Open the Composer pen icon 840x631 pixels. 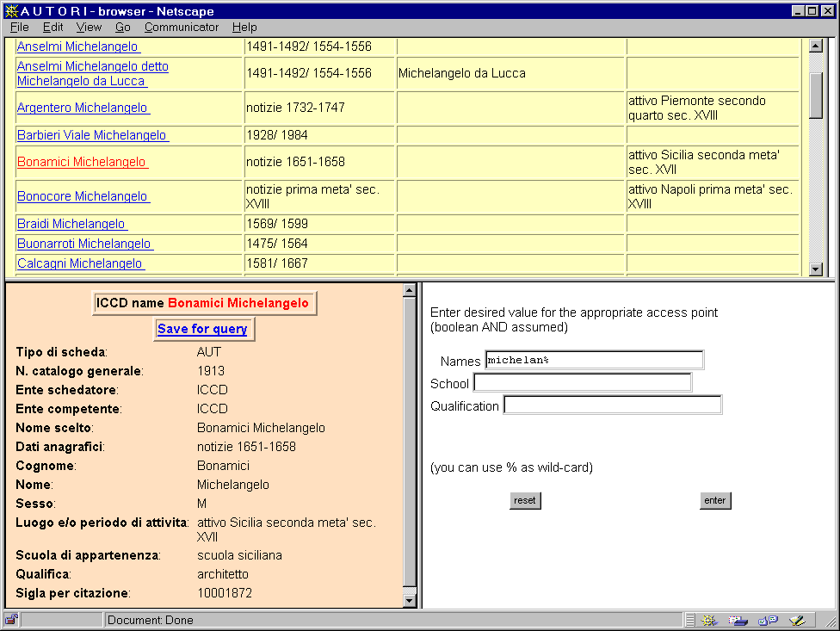[x=797, y=621]
